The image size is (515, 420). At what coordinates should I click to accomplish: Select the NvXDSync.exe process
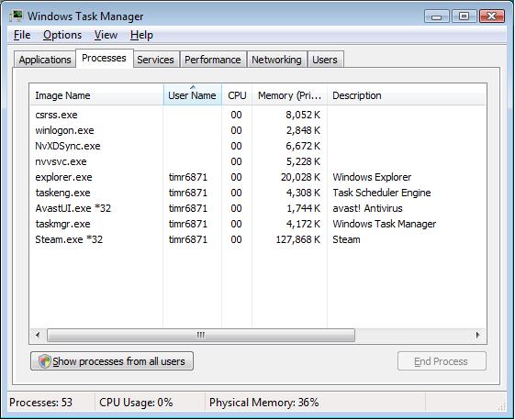click(x=258, y=146)
